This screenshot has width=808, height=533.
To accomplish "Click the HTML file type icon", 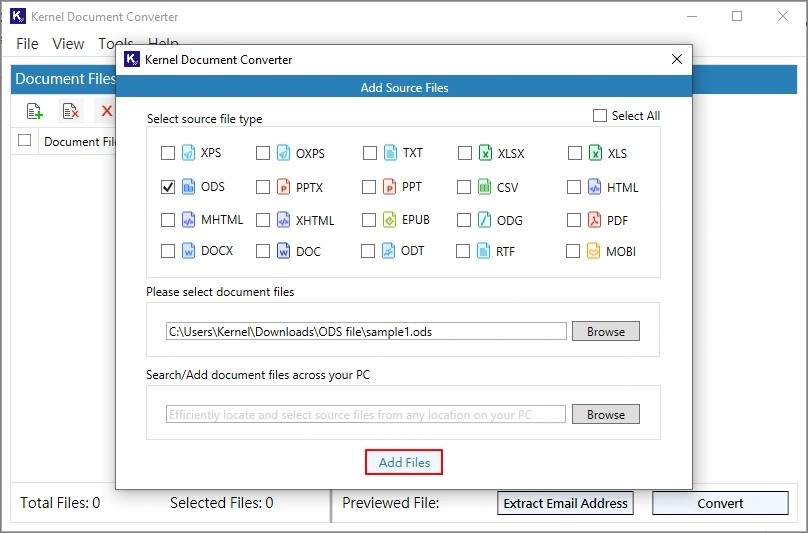I will click(594, 187).
